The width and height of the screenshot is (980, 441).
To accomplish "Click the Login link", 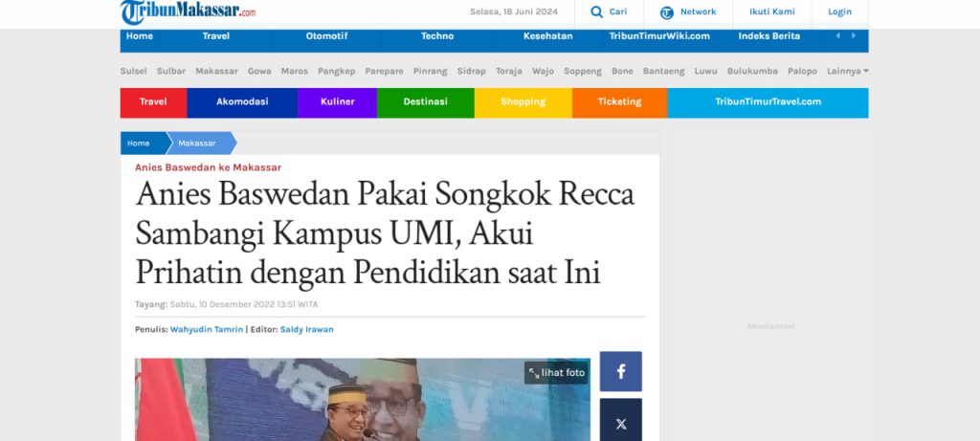I will 839,11.
